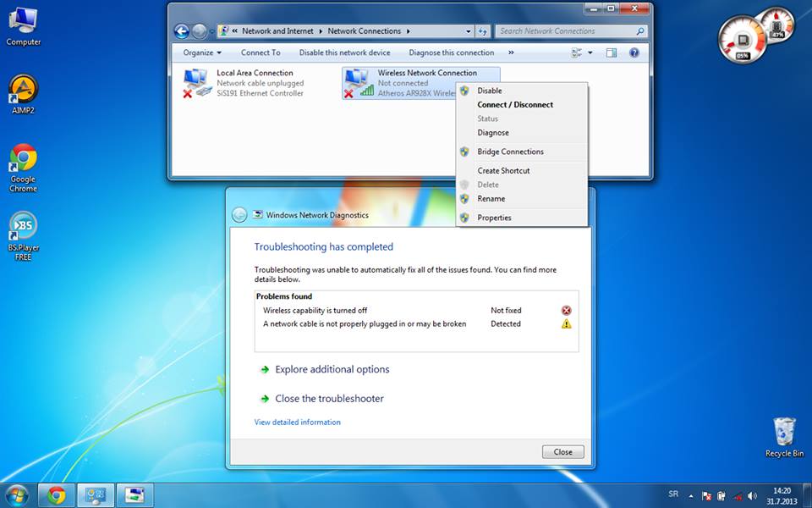Screen dimensions: 812x508
Task: Open the volume tray icon
Action: coord(753,496)
